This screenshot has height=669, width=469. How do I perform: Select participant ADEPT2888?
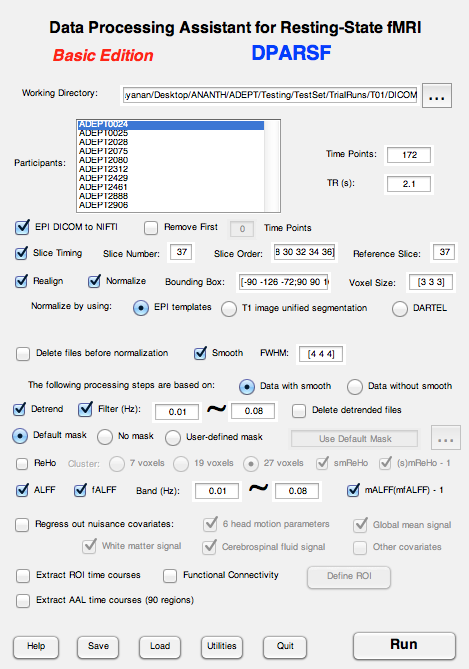click(x=171, y=196)
